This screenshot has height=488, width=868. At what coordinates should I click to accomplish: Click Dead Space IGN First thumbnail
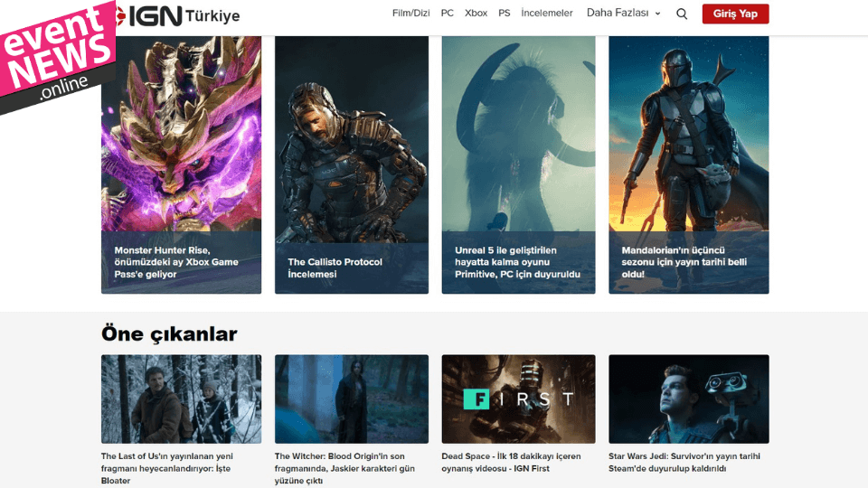518,399
